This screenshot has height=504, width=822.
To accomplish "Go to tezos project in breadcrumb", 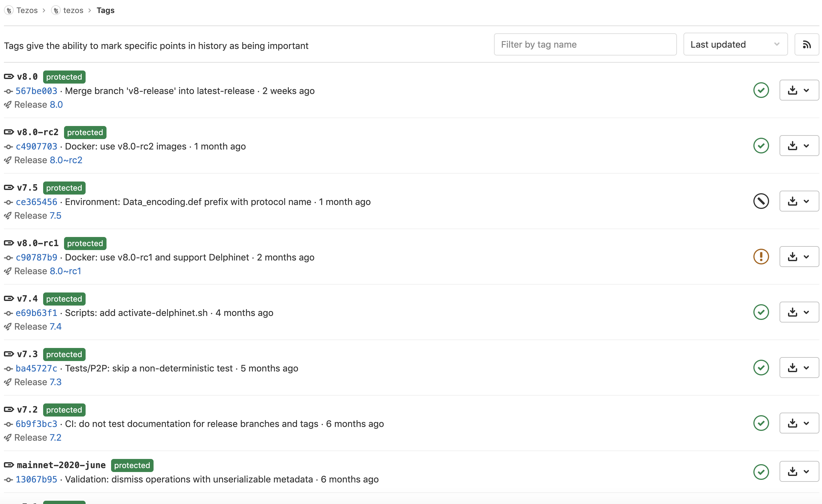I will [73, 10].
